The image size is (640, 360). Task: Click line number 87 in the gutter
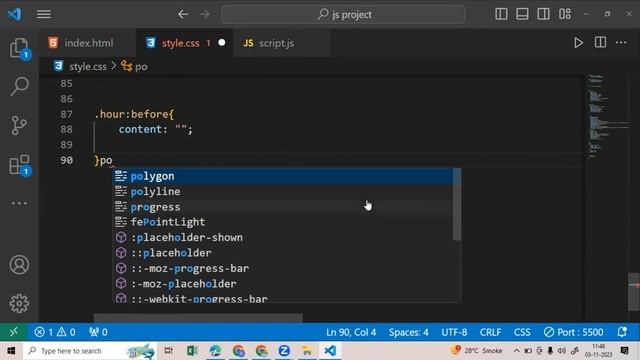[67, 114]
